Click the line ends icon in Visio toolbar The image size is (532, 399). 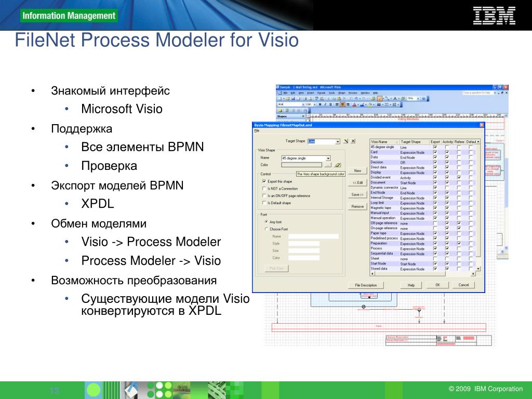394,104
